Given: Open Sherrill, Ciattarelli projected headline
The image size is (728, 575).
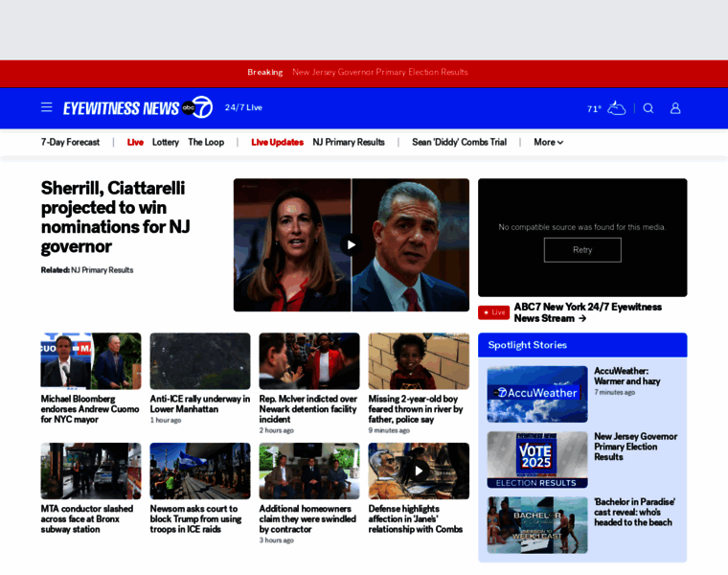Looking at the screenshot, I should coord(116,218).
